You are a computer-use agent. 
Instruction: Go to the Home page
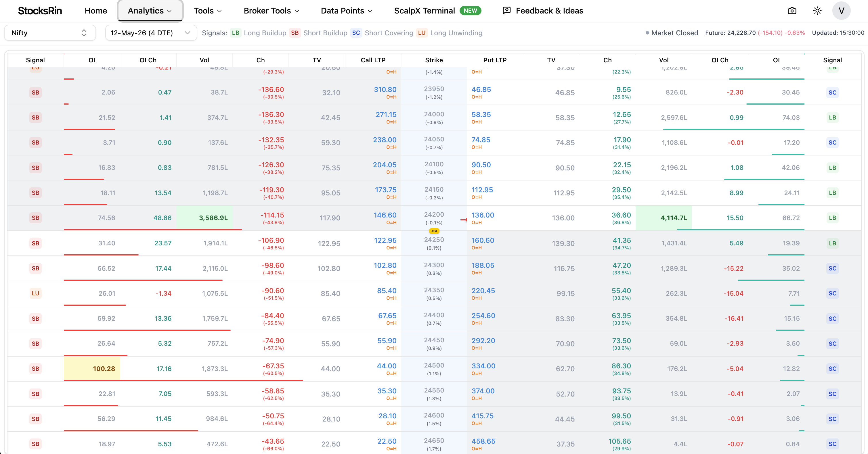coord(96,11)
